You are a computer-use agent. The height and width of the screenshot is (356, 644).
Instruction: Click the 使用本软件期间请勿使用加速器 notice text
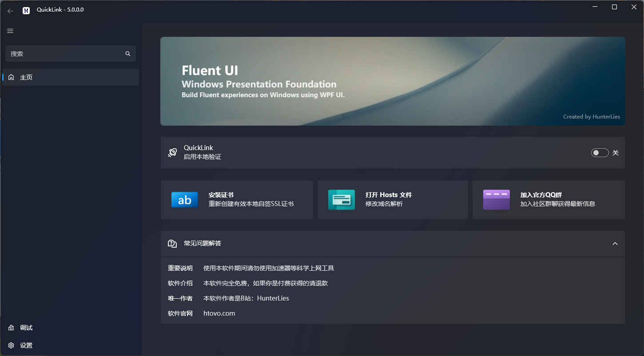coord(269,268)
